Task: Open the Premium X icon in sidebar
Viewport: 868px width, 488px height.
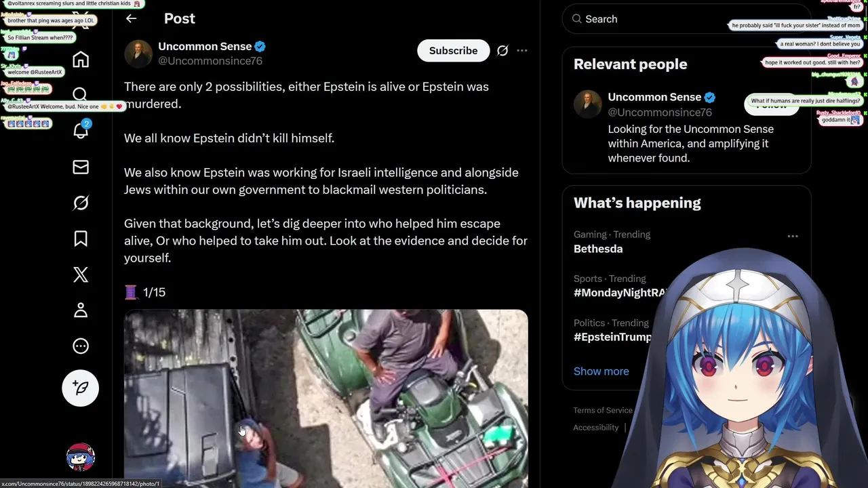Action: 81,274
